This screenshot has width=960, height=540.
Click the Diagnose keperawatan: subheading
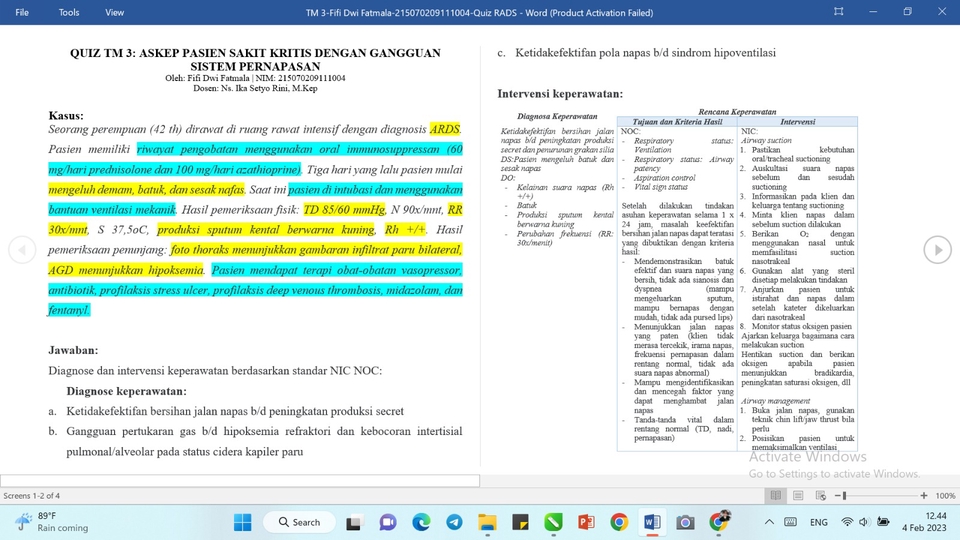127,391
